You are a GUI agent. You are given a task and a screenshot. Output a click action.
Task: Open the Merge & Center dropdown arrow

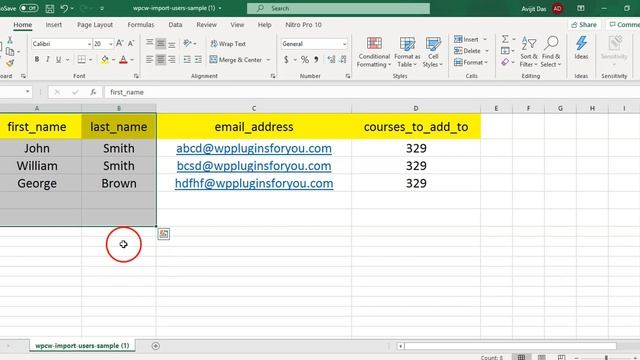[x=268, y=60]
